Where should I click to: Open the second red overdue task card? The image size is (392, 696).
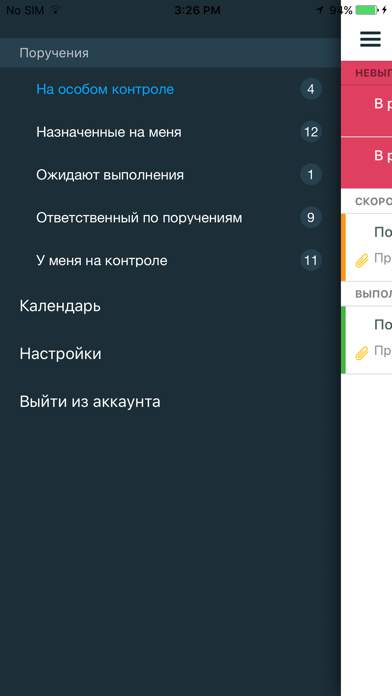coord(366,162)
